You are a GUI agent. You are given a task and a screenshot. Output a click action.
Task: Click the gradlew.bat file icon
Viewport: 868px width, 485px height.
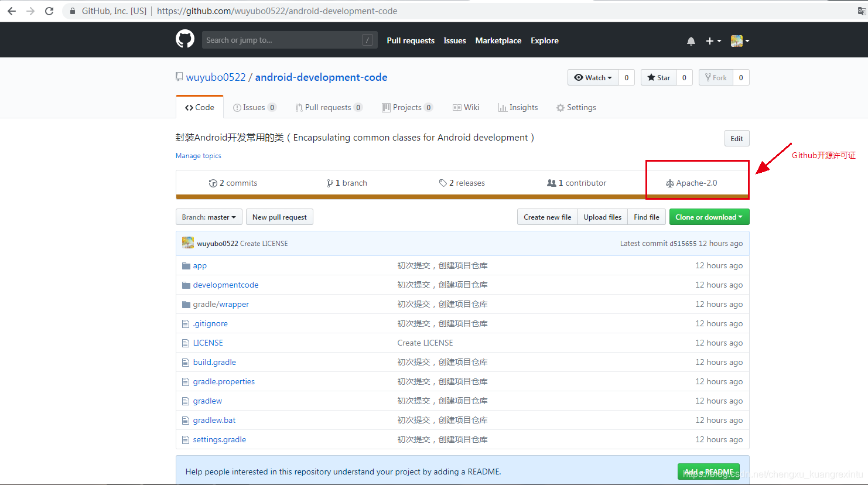186,421
